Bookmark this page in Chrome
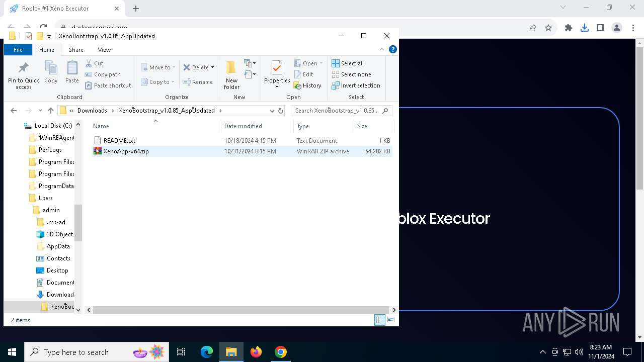644x362 pixels. pos(548,28)
